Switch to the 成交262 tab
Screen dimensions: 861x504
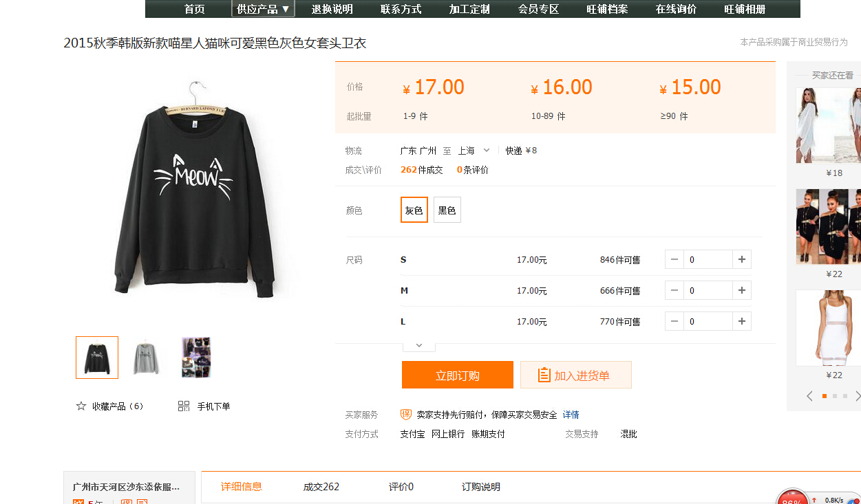click(x=321, y=487)
